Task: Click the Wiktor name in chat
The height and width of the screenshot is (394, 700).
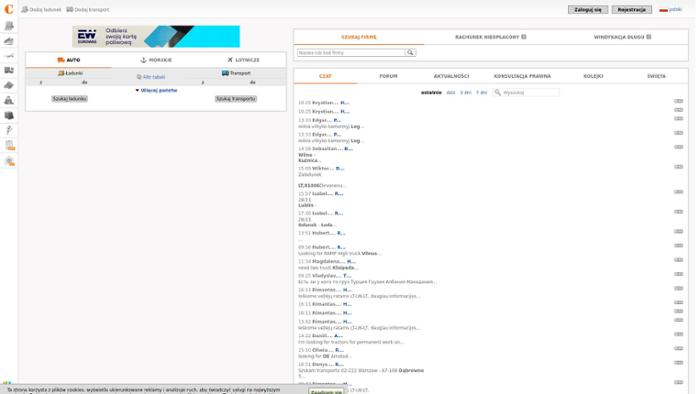Action: [x=323, y=168]
